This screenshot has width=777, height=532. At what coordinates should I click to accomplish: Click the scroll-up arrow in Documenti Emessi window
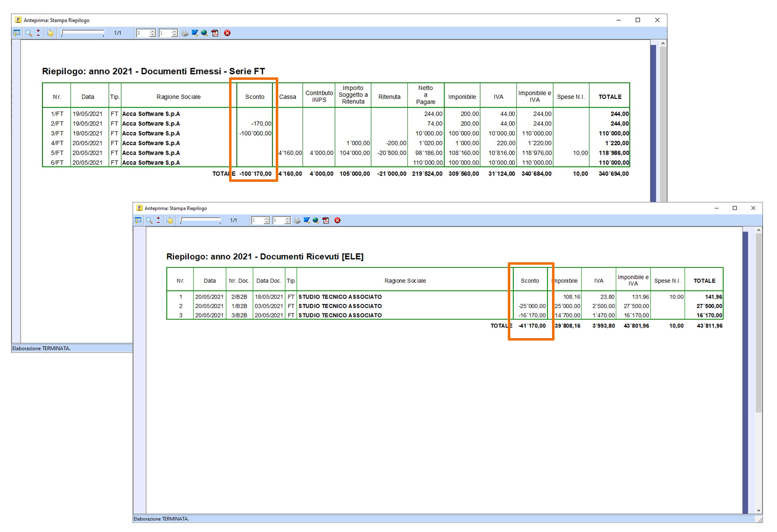click(x=663, y=44)
